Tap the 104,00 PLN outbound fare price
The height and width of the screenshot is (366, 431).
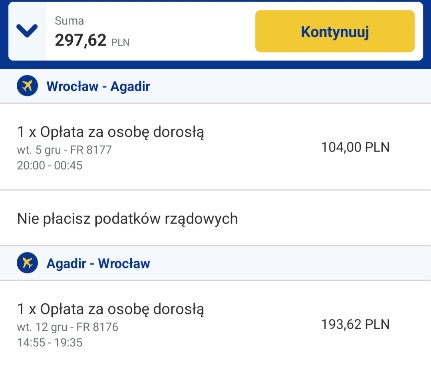pos(355,147)
